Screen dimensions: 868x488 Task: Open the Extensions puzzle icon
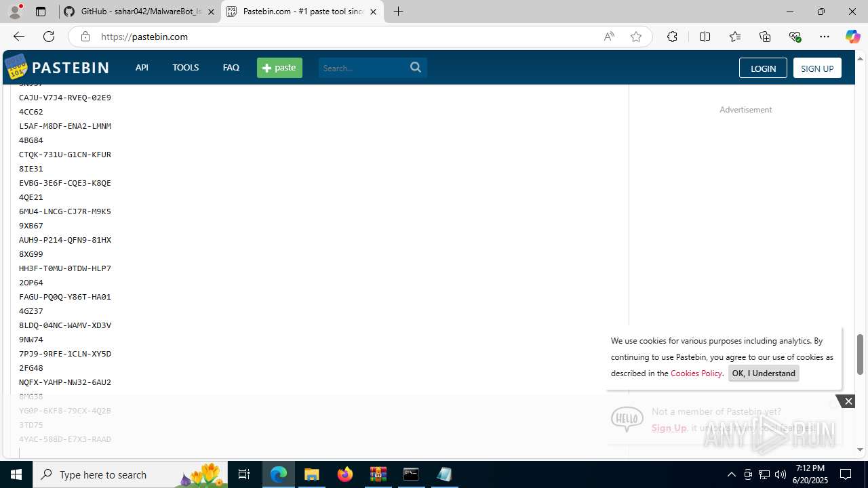pyautogui.click(x=672, y=37)
